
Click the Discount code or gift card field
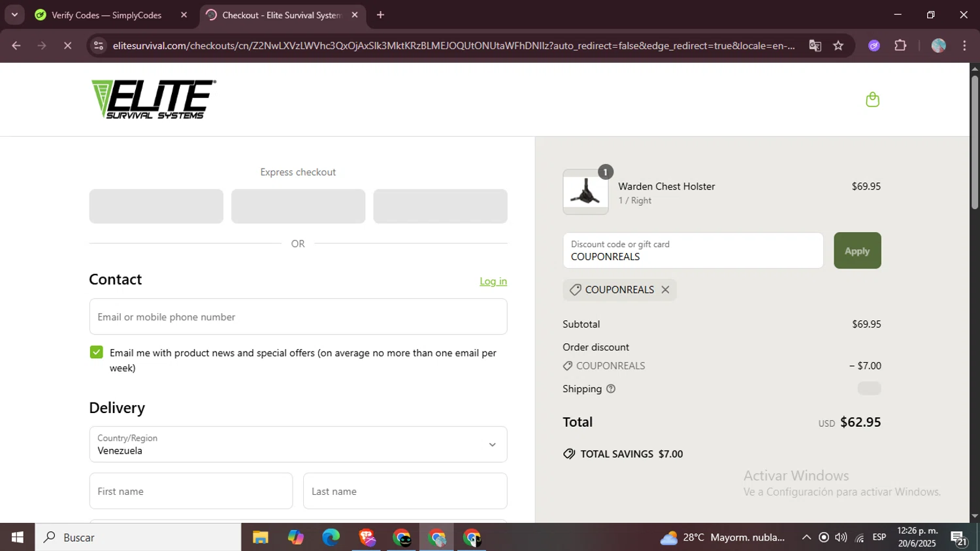click(693, 250)
